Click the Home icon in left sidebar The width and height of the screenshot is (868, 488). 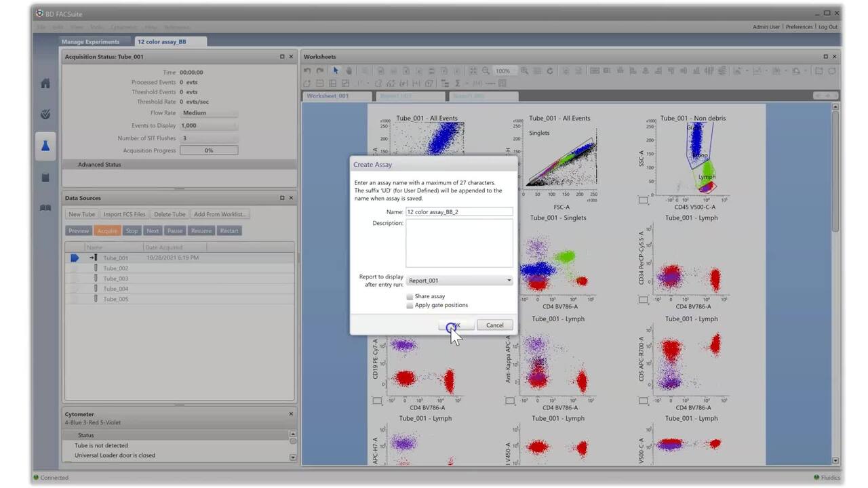pos(45,83)
